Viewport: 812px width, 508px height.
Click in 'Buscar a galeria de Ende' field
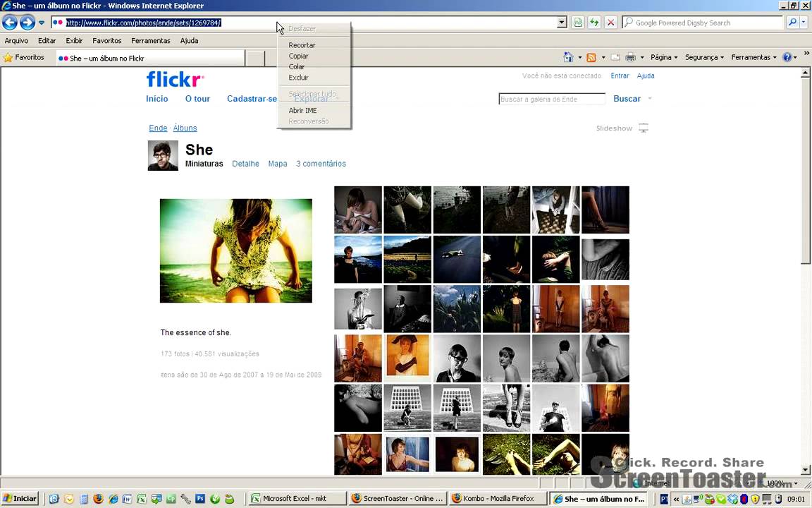552,99
